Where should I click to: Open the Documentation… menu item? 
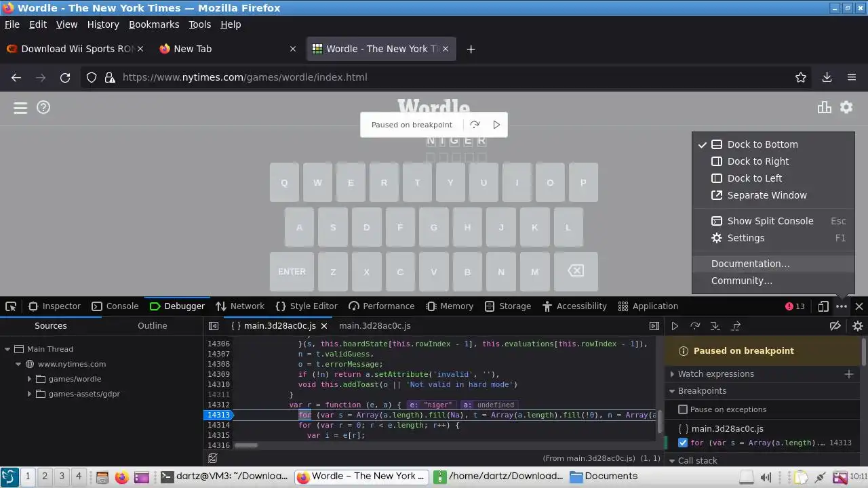(773, 264)
